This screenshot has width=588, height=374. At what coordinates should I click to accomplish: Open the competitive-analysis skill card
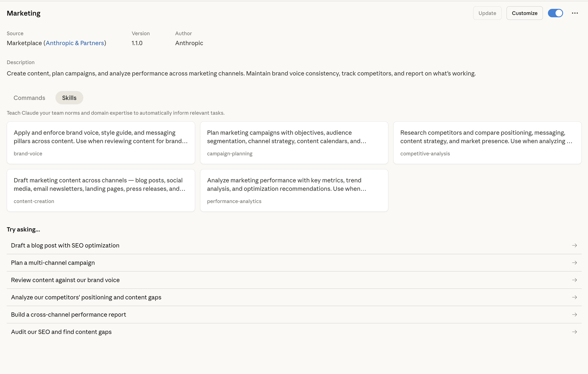click(487, 143)
